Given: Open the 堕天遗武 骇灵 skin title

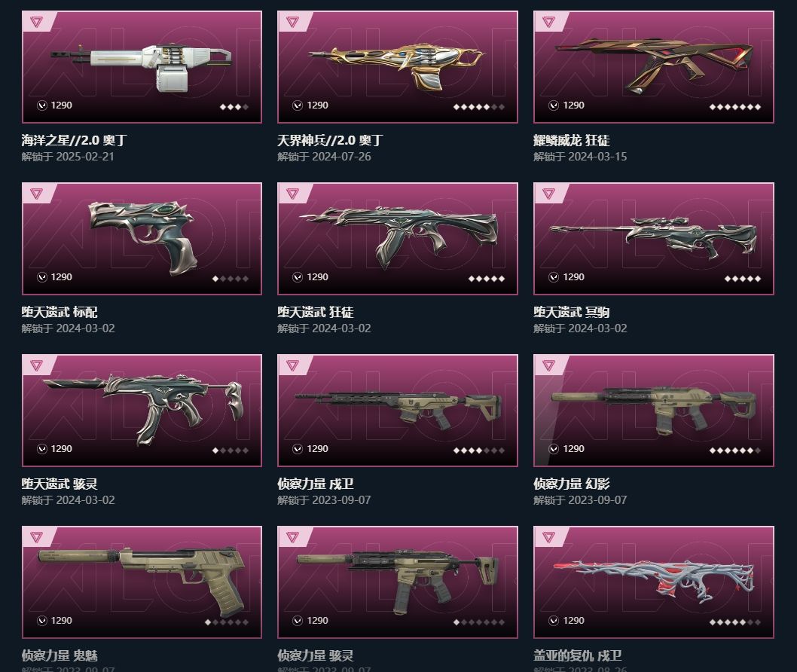Looking at the screenshot, I should coord(60,484).
